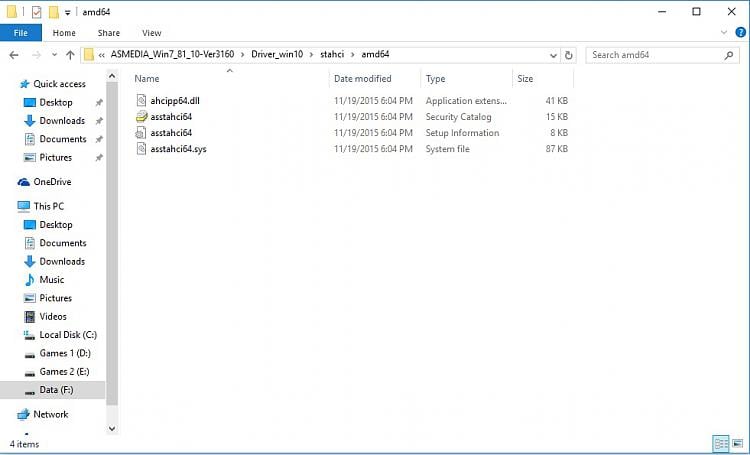Open the Videos folder
Screen dimensions: 750x455
pos(53,316)
